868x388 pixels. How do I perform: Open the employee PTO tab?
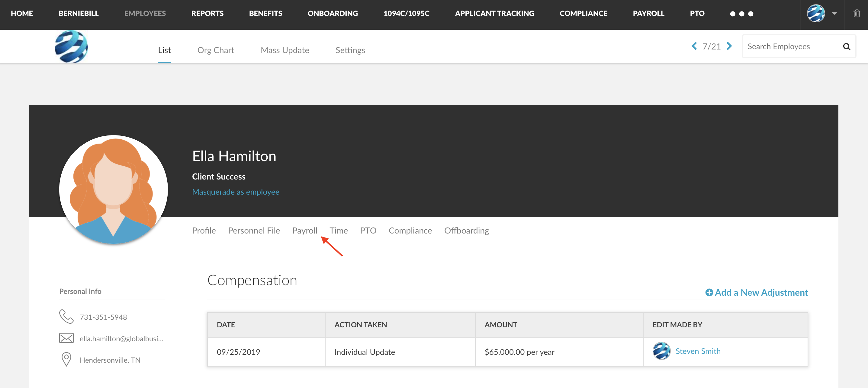368,231
